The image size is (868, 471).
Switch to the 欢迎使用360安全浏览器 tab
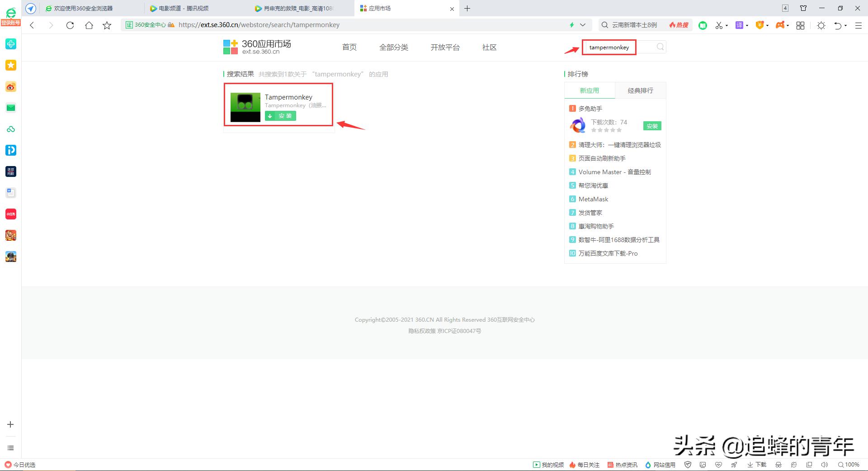click(92, 8)
